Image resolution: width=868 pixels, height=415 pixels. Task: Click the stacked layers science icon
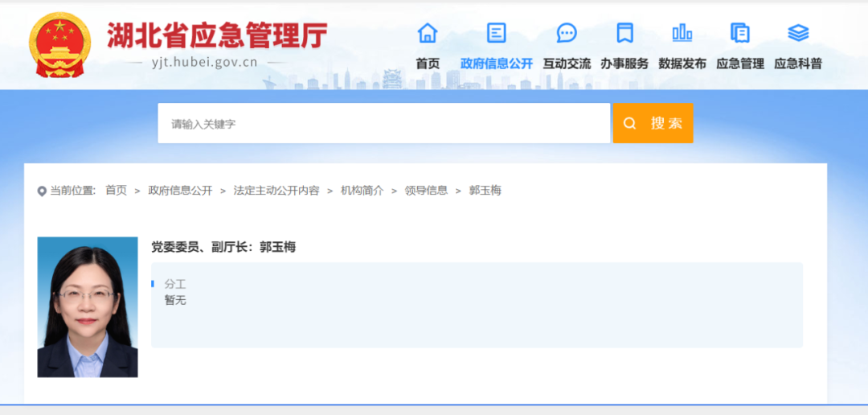[x=798, y=33]
